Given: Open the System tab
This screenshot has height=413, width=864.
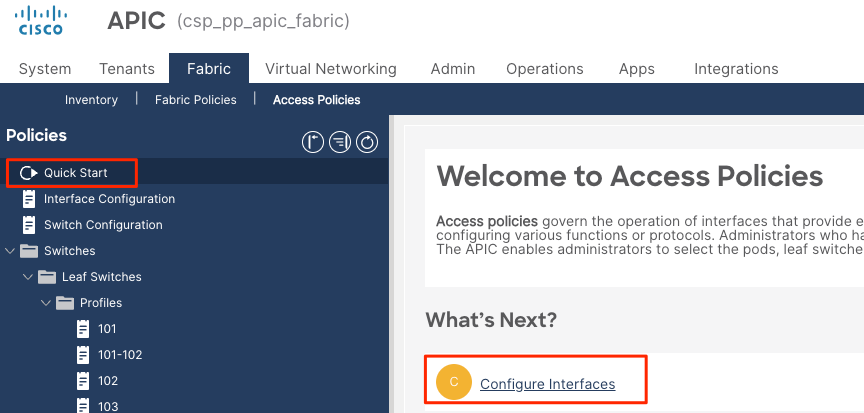Looking at the screenshot, I should tap(45, 69).
